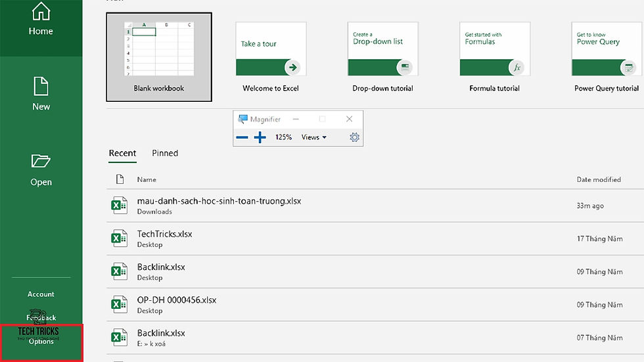Click Downloads location under mau-danh-sach file
This screenshot has width=644, height=362.
click(x=154, y=212)
